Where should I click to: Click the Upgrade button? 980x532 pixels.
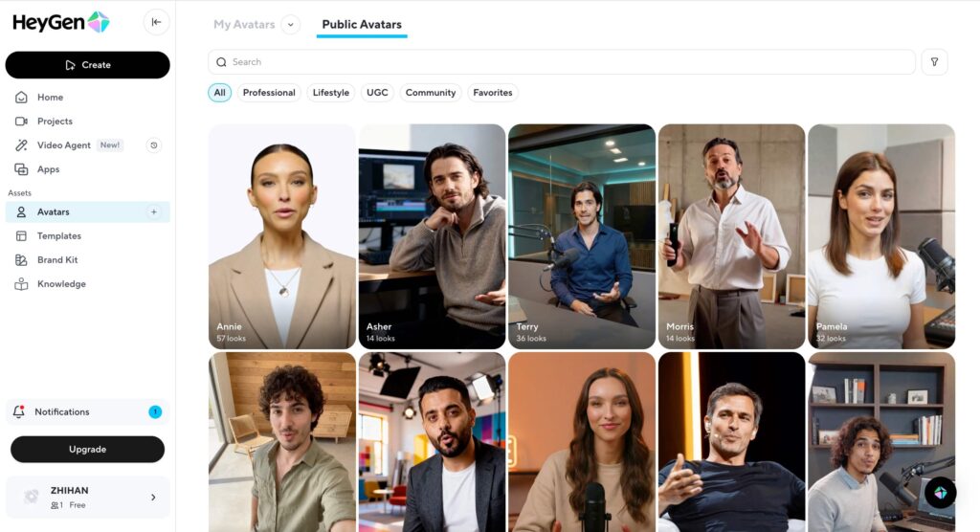(x=87, y=450)
